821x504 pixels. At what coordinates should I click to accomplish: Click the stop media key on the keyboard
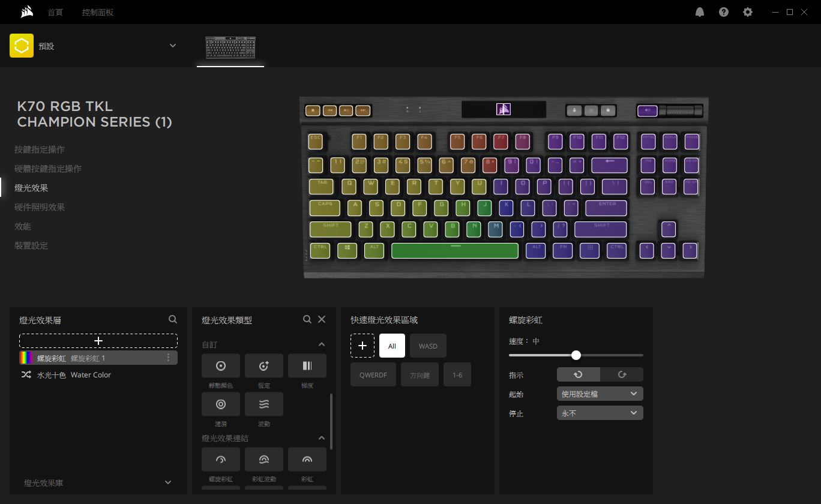point(313,110)
